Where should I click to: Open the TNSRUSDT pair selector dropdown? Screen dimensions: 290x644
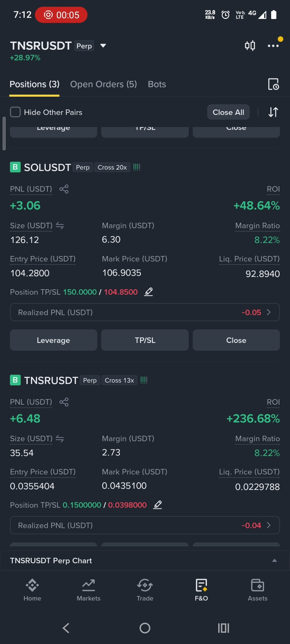pyautogui.click(x=103, y=46)
